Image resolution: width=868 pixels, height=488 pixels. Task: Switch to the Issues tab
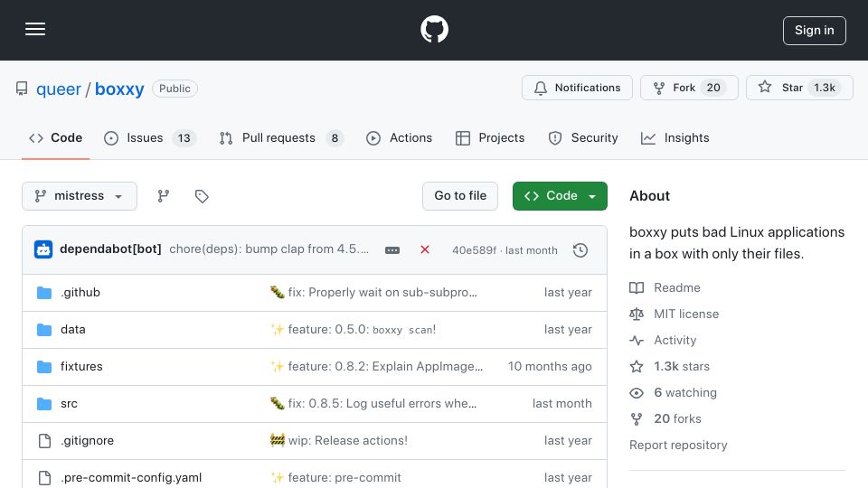coord(150,137)
